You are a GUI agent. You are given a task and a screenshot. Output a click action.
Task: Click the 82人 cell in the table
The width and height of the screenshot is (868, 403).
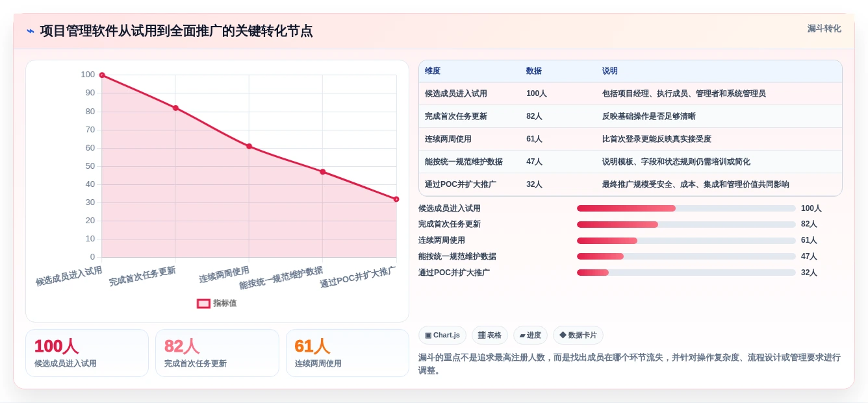tap(558, 116)
